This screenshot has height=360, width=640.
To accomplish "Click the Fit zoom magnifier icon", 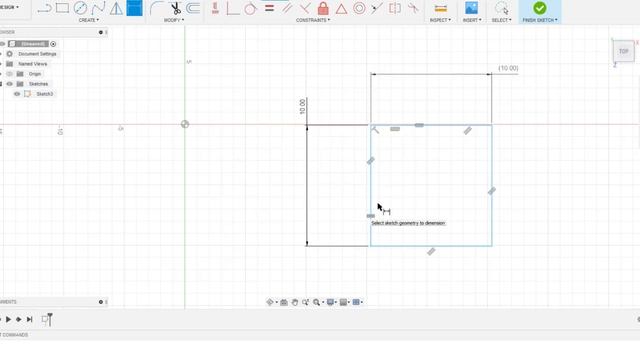I will (316, 302).
